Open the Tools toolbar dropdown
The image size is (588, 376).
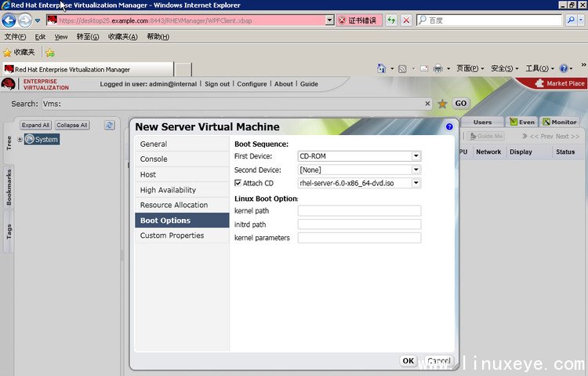click(x=539, y=68)
